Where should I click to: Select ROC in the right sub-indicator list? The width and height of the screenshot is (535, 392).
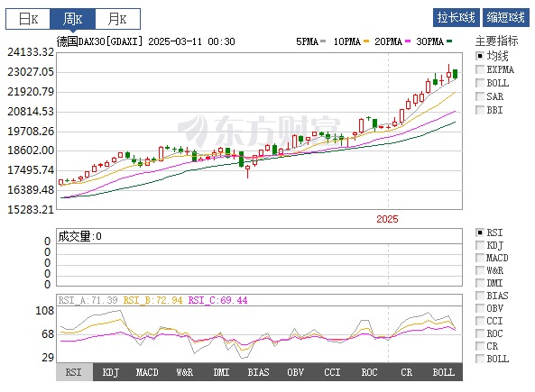pos(480,333)
